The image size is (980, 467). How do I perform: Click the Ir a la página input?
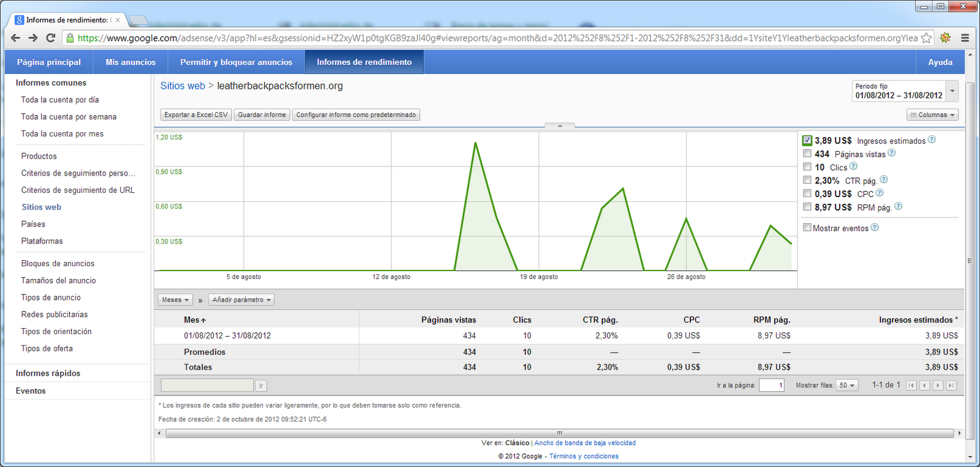click(772, 386)
